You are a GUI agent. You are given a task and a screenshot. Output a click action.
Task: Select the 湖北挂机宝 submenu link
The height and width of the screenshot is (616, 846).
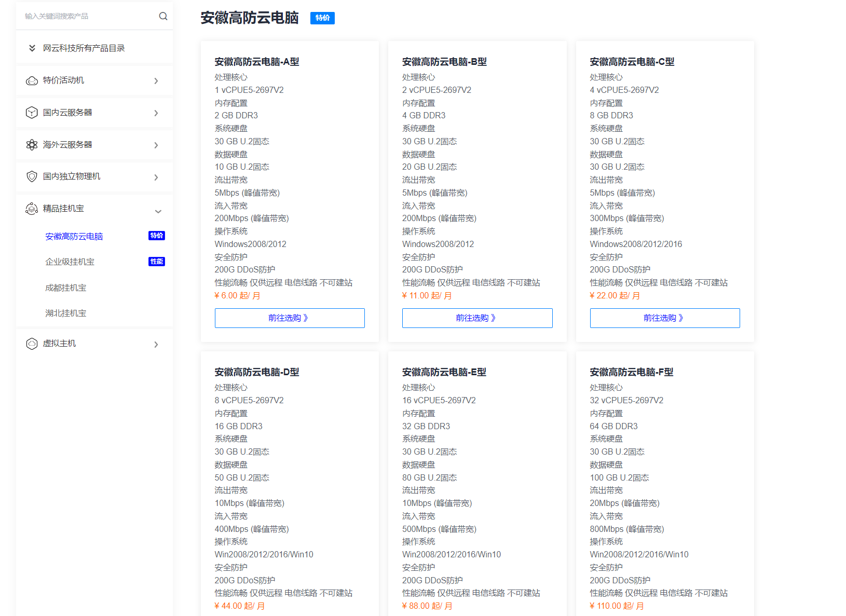point(65,313)
